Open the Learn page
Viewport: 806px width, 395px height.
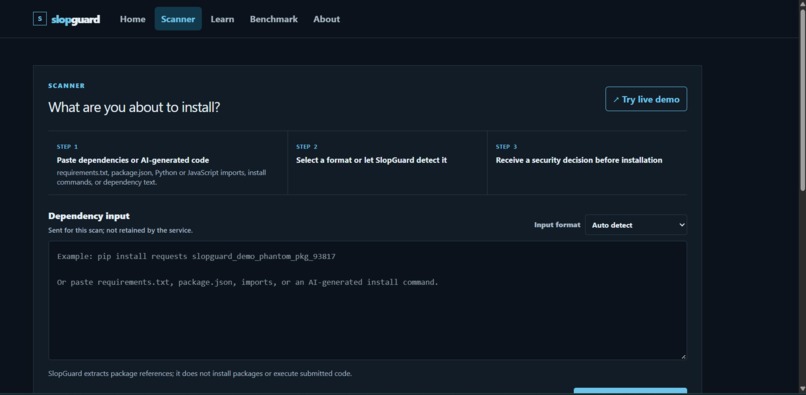click(222, 19)
